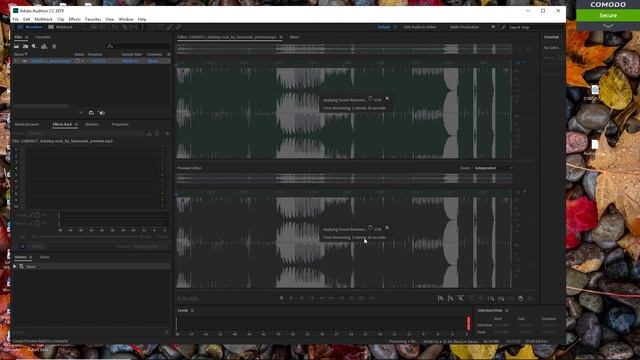
Task: Open the Video panel tab
Action: 44,257
